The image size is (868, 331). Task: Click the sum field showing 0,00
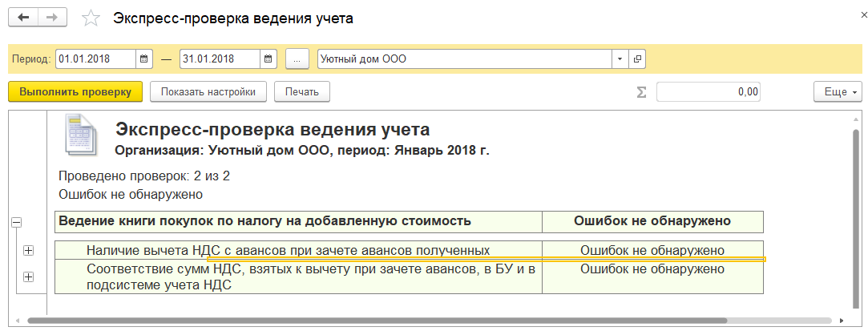pyautogui.click(x=708, y=92)
